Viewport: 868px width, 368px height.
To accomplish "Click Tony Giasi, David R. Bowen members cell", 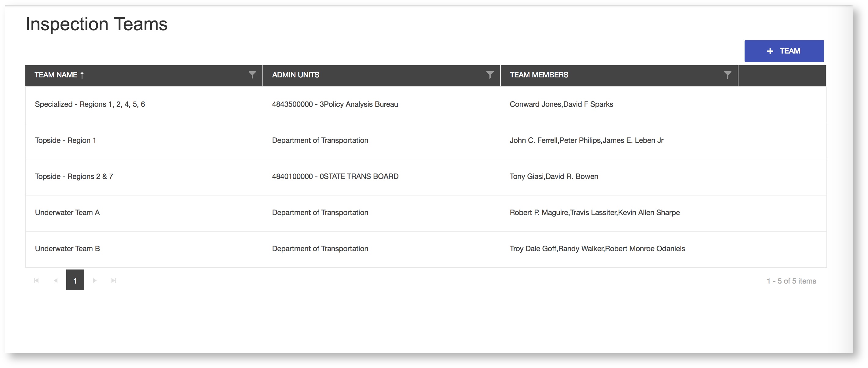I will point(554,177).
